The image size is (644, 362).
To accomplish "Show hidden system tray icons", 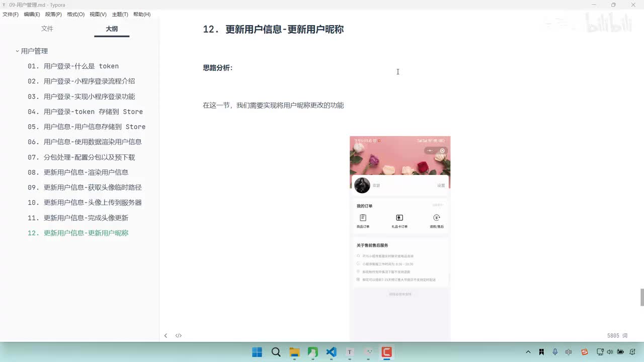I will tap(528, 352).
